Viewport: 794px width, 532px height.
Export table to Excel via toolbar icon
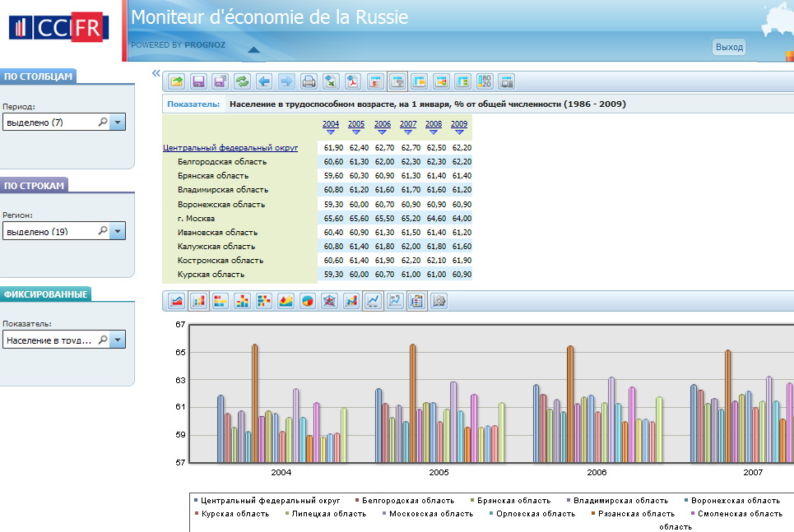(331, 81)
